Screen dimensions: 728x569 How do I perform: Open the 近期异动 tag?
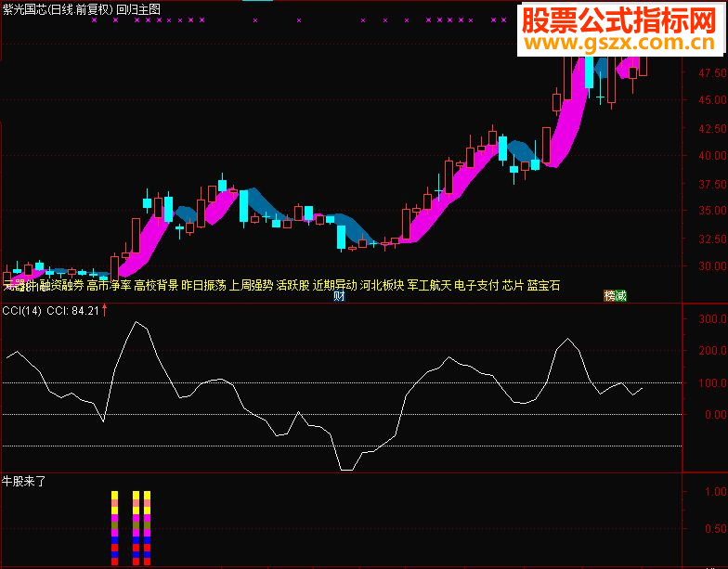[x=334, y=285]
